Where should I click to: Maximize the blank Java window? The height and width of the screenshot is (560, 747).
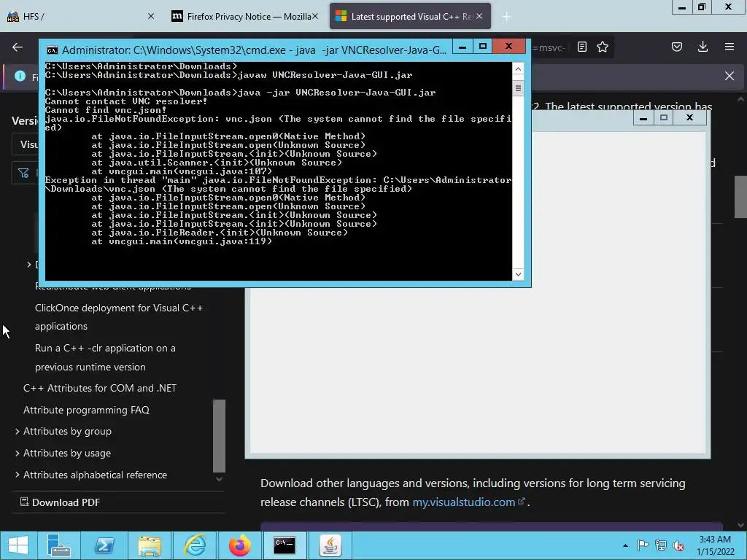click(664, 117)
